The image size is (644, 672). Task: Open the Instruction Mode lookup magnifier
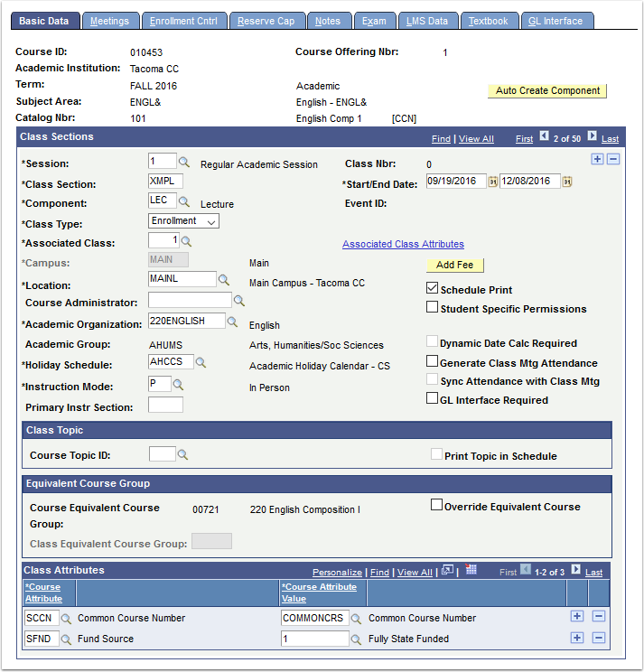tap(178, 385)
